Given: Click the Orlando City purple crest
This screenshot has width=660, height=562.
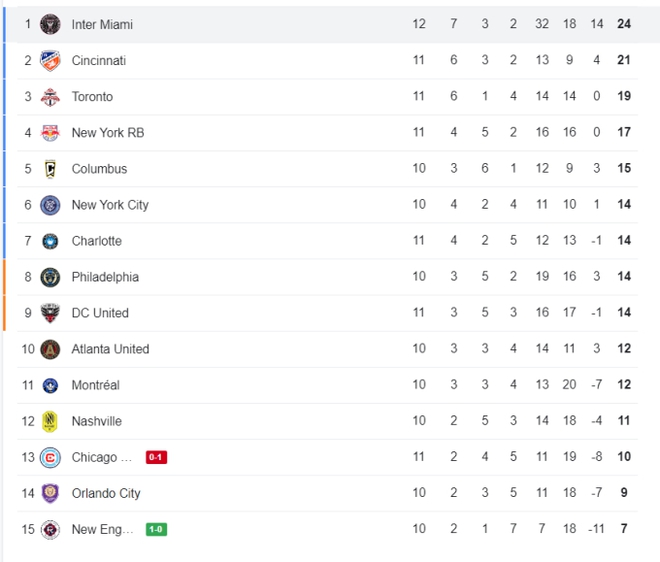Looking at the screenshot, I should (50, 493).
